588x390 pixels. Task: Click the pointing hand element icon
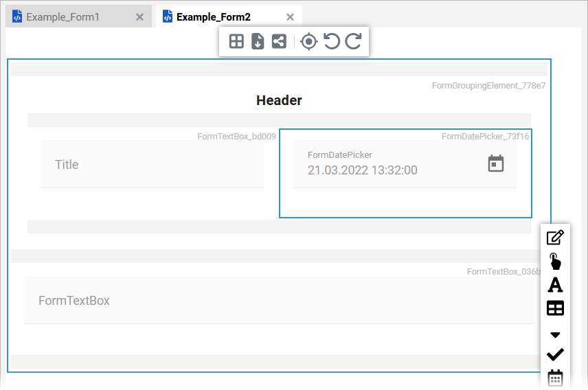(x=555, y=262)
